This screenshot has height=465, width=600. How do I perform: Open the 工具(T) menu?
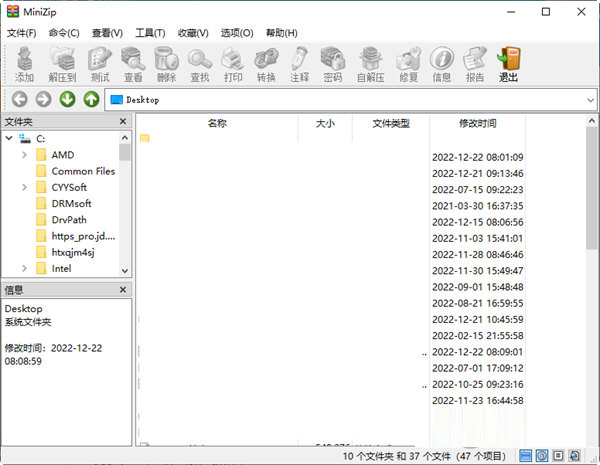(150, 33)
